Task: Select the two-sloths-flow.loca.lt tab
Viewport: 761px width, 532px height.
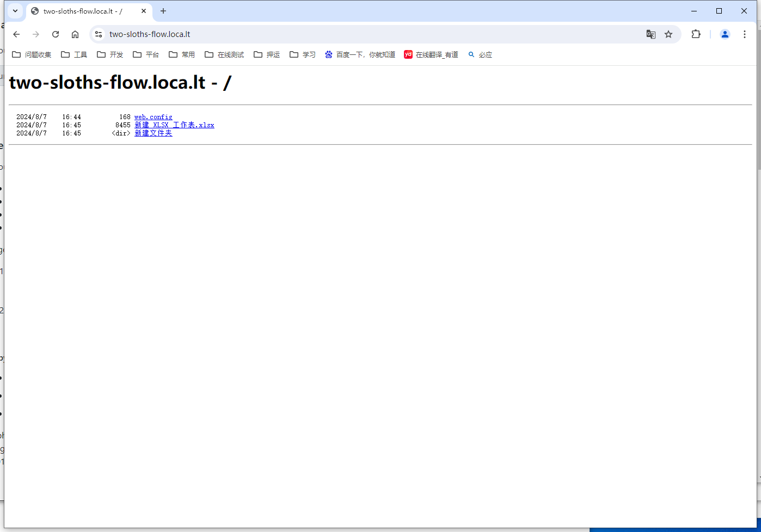Action: click(89, 11)
